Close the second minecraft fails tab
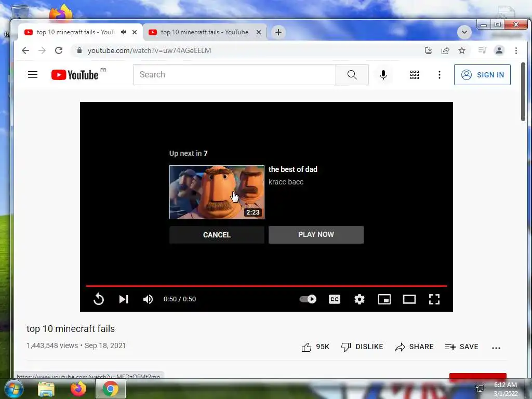The width and height of the screenshot is (532, 399). (259, 32)
